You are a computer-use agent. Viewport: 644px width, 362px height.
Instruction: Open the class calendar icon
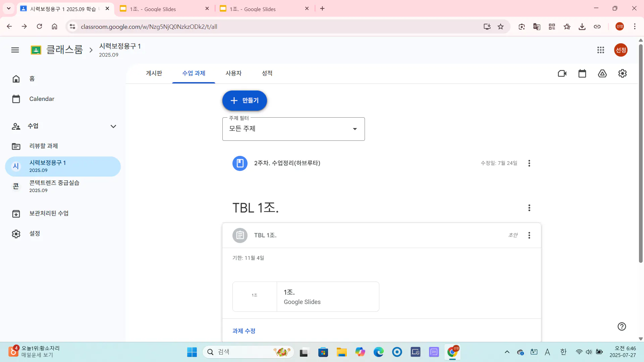[x=582, y=73]
